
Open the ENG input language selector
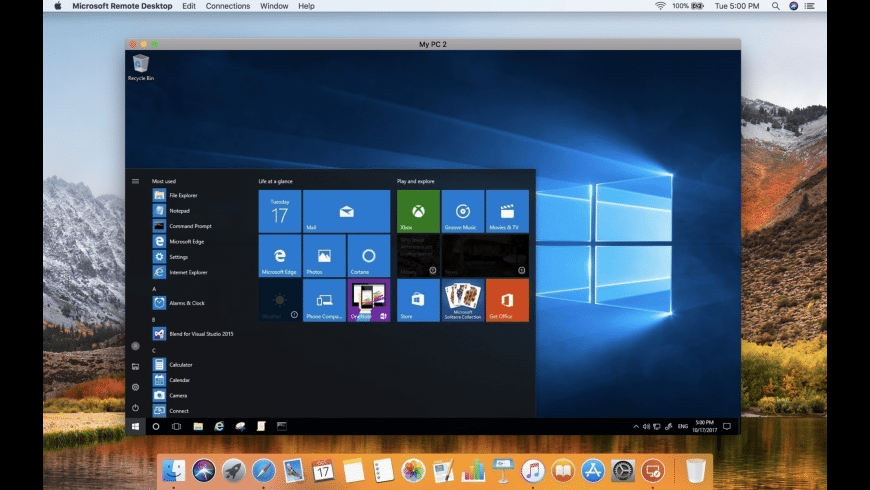(x=683, y=426)
